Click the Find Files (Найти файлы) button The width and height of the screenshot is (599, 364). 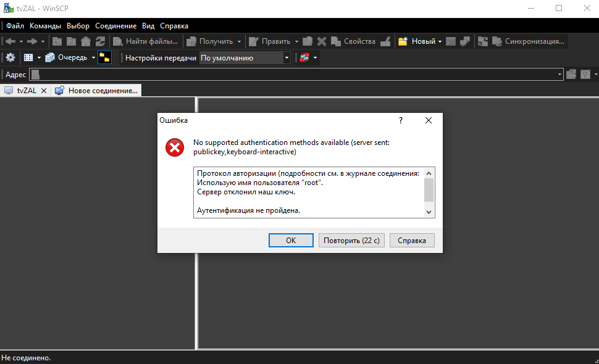tap(146, 41)
